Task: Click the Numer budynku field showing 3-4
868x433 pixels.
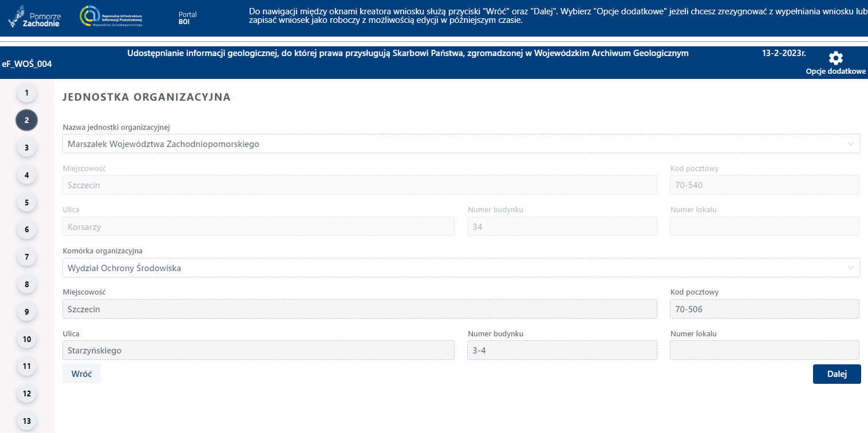Action: [562, 350]
